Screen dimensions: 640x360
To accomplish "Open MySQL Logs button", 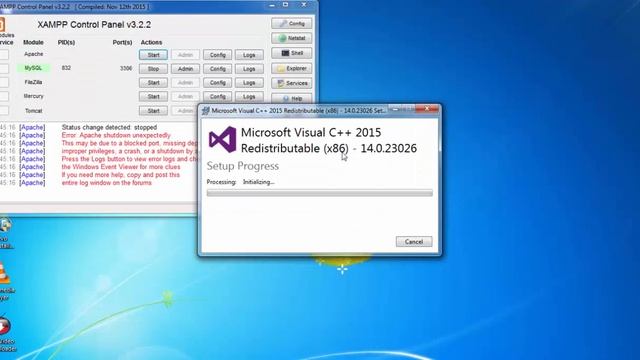I will tap(249, 69).
